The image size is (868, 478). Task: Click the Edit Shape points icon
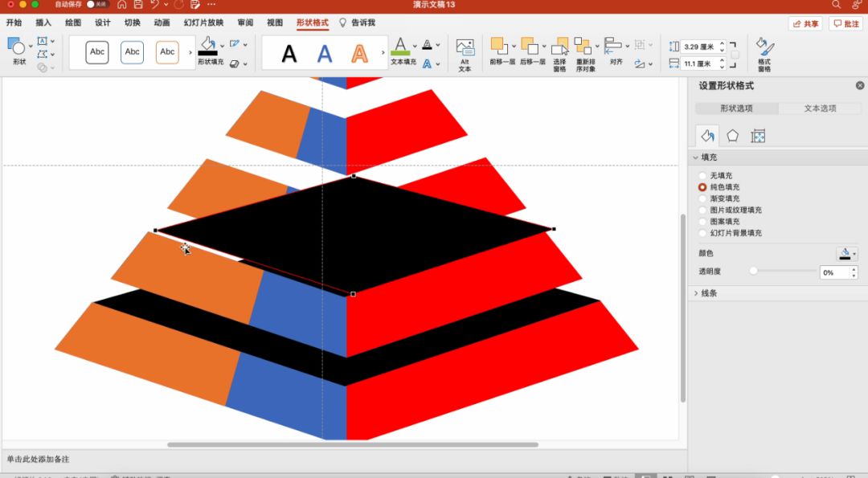(x=42, y=54)
